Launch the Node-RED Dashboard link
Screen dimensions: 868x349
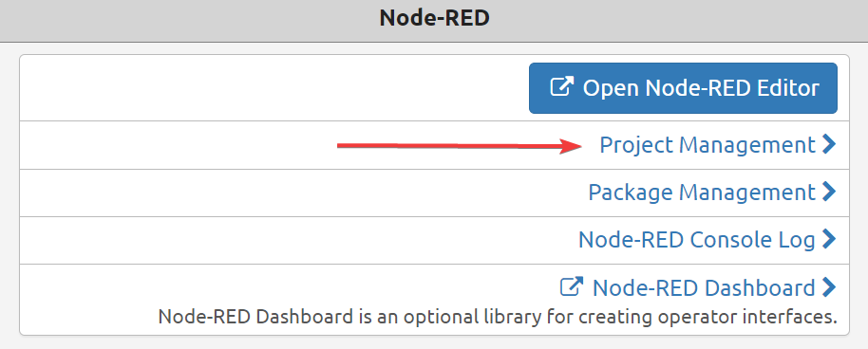coord(704,287)
